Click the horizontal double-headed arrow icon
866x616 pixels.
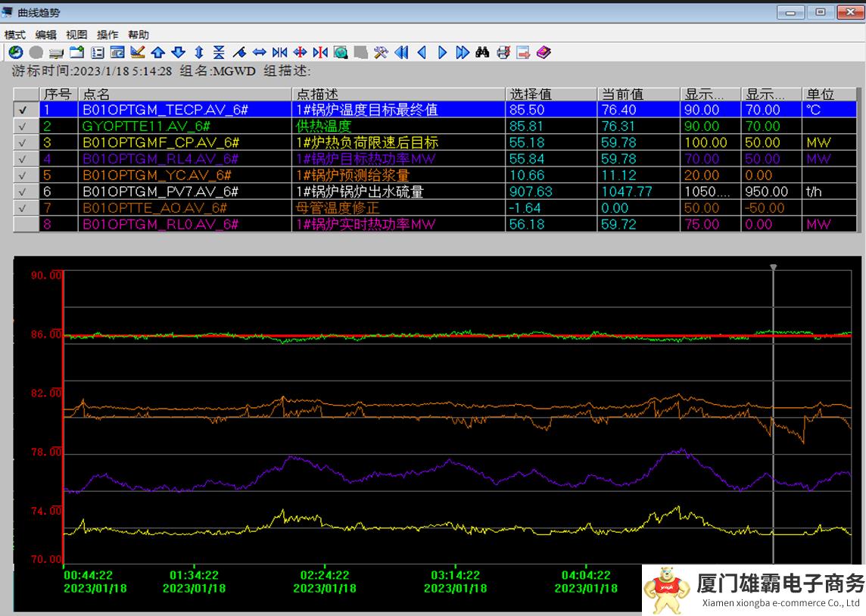(260, 52)
